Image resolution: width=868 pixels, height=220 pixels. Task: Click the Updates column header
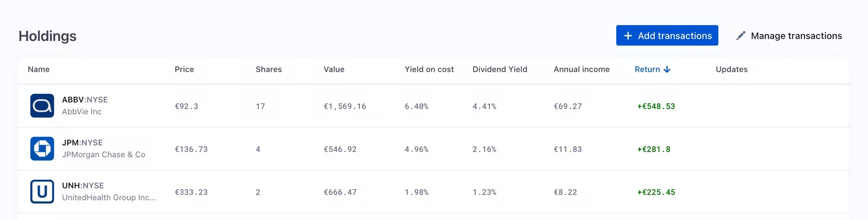click(731, 70)
